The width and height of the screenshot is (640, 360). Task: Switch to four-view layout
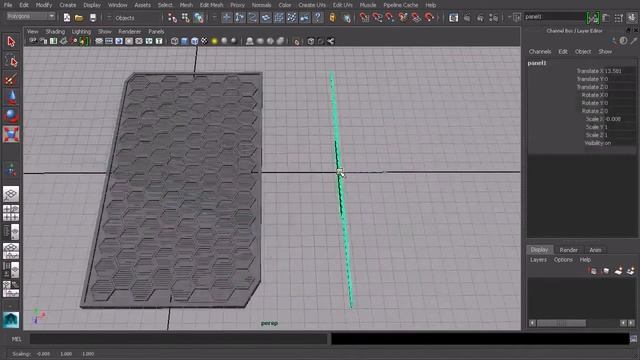click(11, 213)
